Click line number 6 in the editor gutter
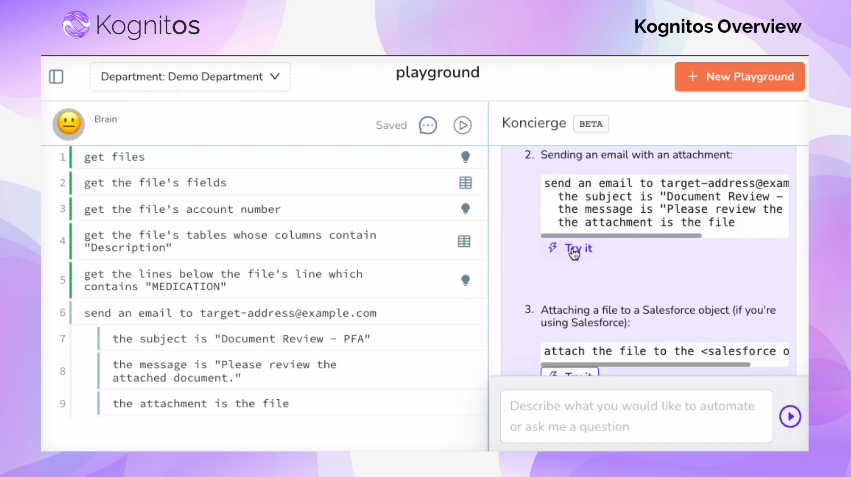Screen dimensions: 851x477 point(62,313)
